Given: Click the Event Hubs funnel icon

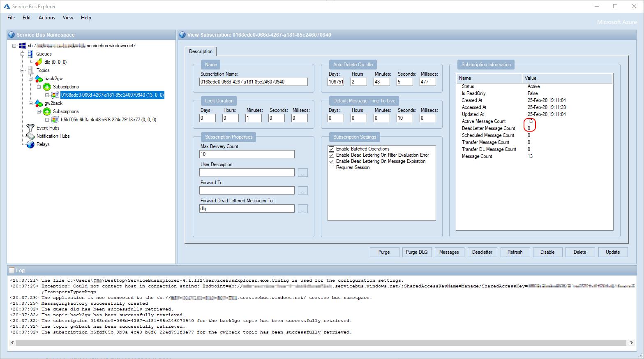Looking at the screenshot, I should coord(30,128).
